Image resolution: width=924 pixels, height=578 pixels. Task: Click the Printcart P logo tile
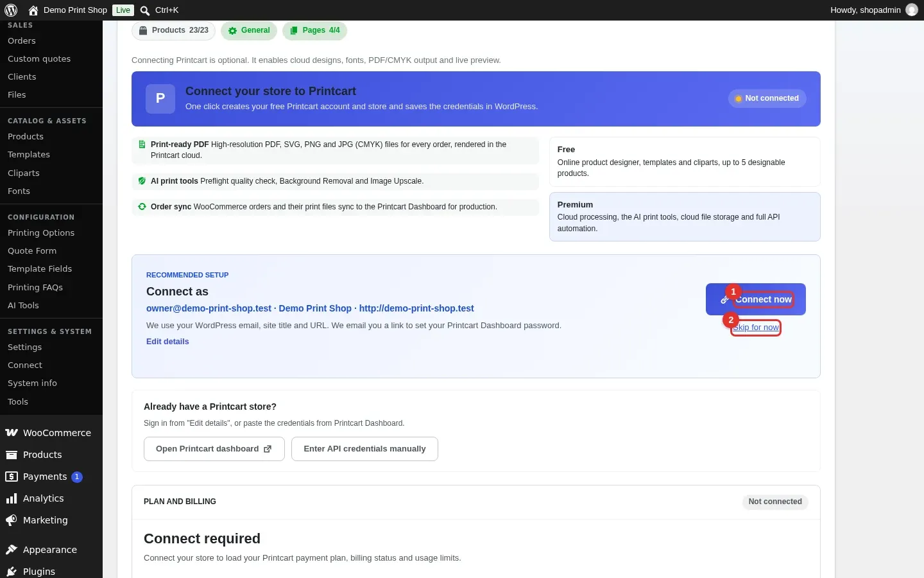[x=160, y=98]
